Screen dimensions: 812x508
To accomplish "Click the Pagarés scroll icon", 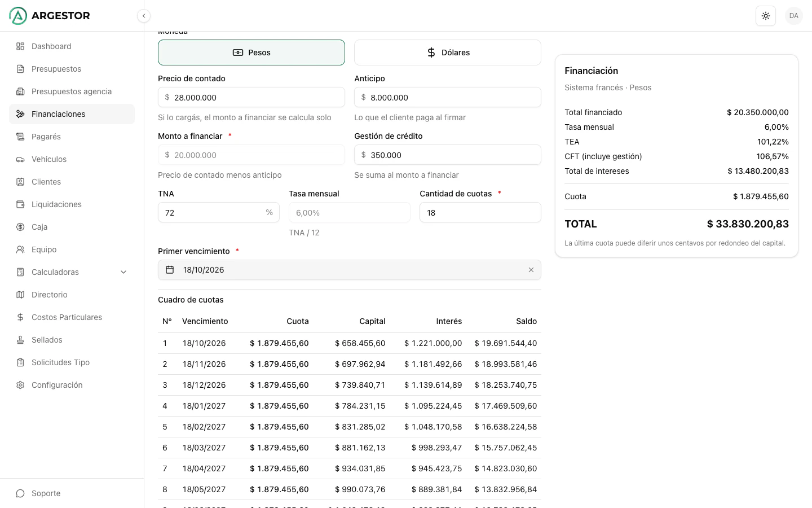I will click(x=20, y=137).
